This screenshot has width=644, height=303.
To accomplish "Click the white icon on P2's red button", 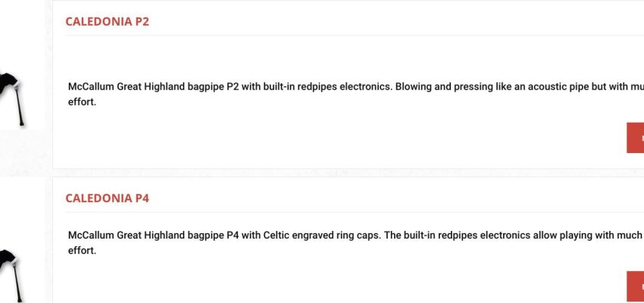I will [x=639, y=138].
